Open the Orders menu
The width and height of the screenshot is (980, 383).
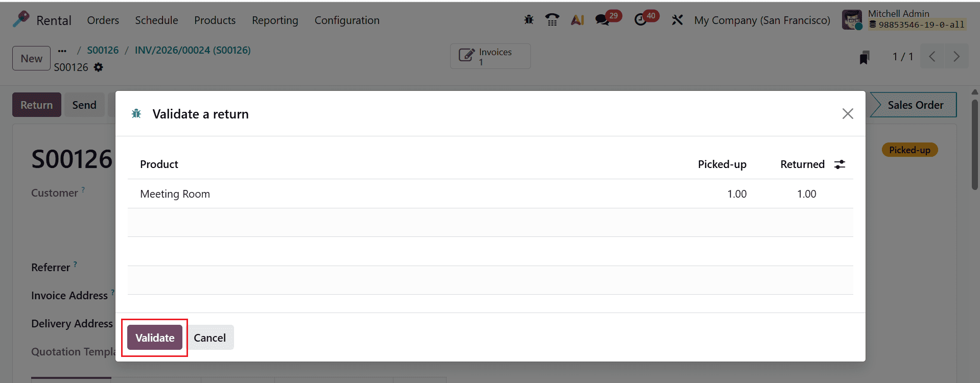[103, 20]
